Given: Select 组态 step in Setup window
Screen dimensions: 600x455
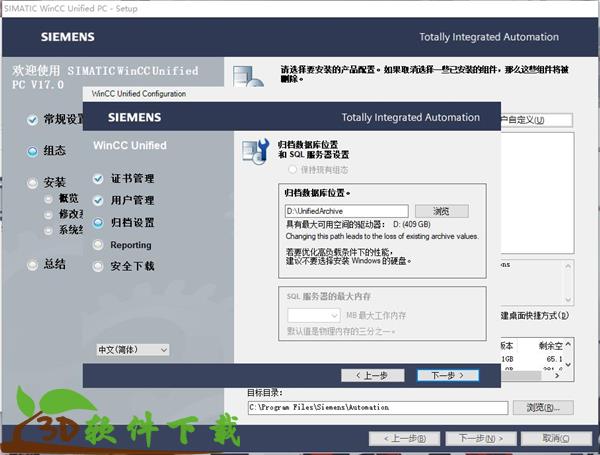Looking at the screenshot, I should coord(54,151).
